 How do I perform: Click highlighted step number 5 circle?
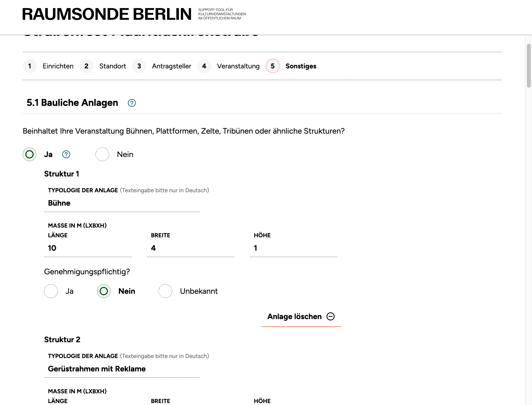(273, 66)
